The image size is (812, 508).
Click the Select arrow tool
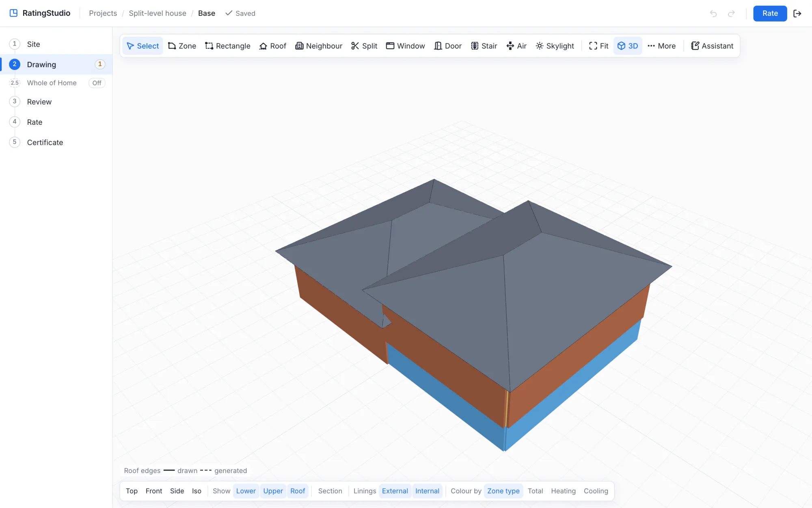(143, 46)
